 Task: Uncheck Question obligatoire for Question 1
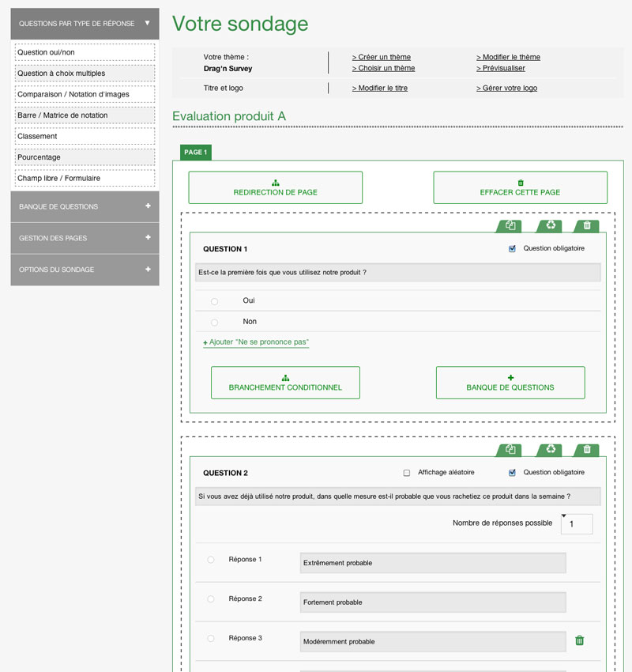[x=512, y=249]
